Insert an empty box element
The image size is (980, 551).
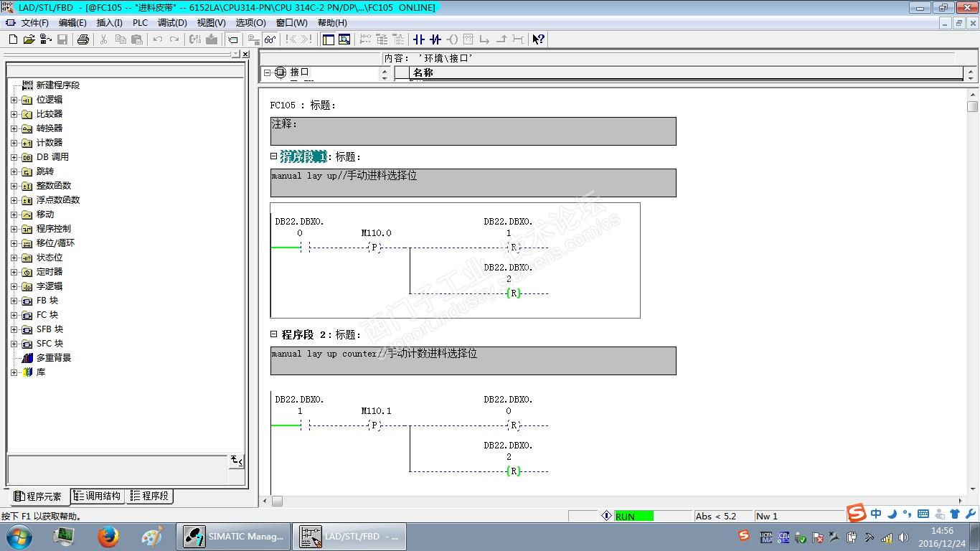468,39
